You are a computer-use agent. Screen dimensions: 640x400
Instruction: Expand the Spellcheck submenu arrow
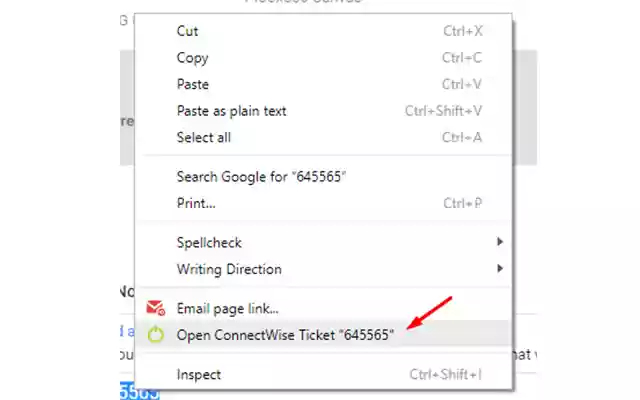pyautogui.click(x=500, y=242)
